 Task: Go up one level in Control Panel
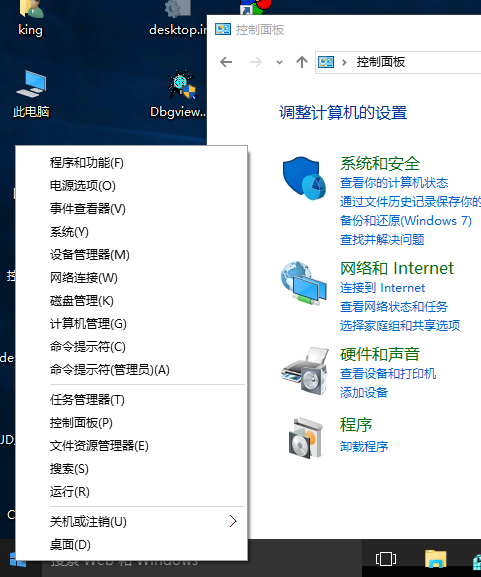coord(302,62)
